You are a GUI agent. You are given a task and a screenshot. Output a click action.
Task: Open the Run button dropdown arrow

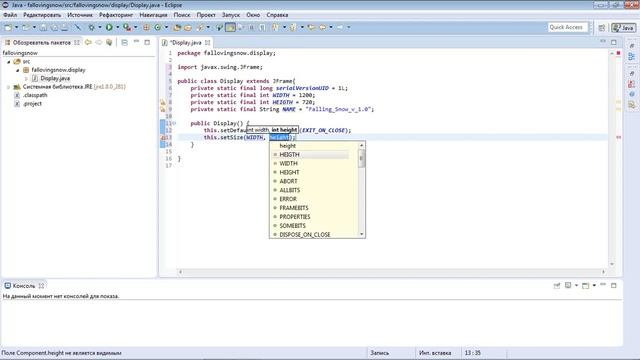click(x=118, y=27)
